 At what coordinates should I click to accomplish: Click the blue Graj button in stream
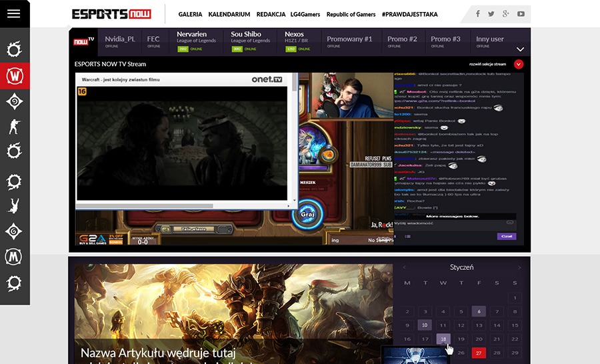(x=307, y=215)
